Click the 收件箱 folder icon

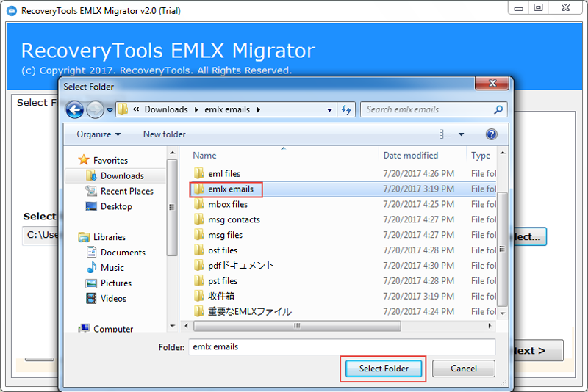pos(198,296)
